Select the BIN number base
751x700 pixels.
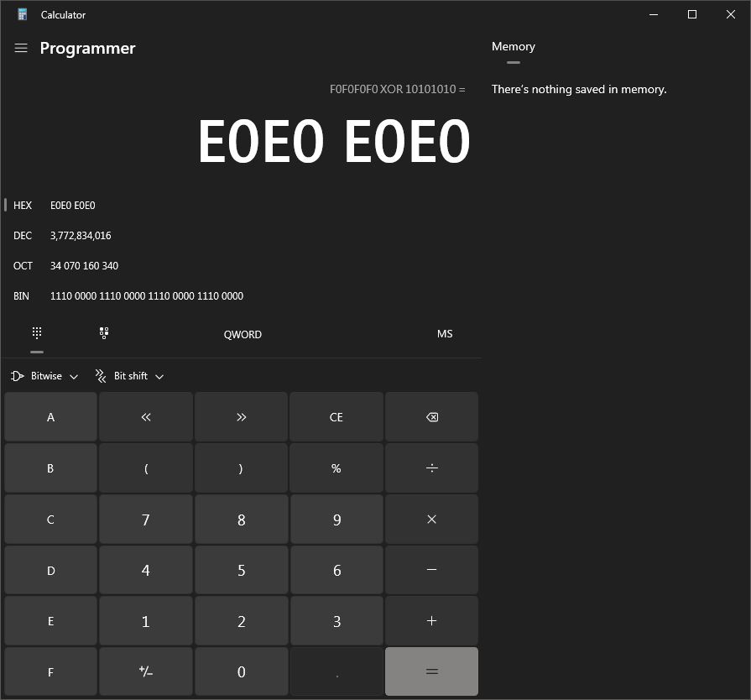tap(241, 295)
